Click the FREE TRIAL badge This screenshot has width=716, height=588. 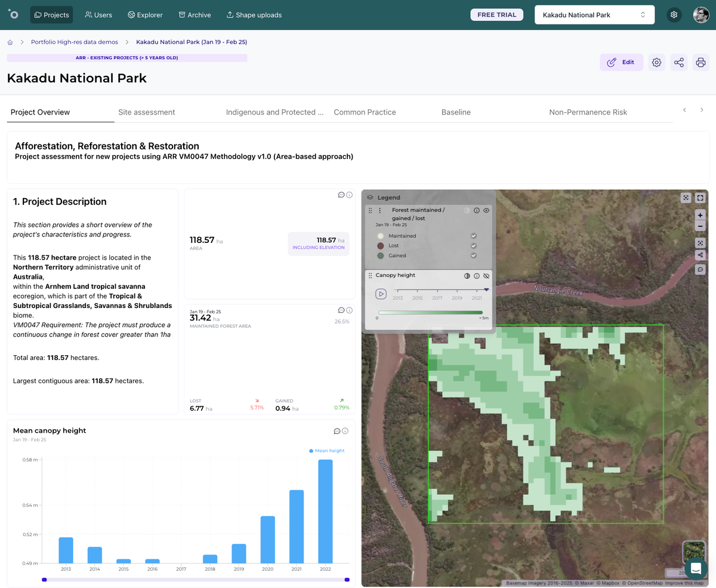(x=497, y=15)
